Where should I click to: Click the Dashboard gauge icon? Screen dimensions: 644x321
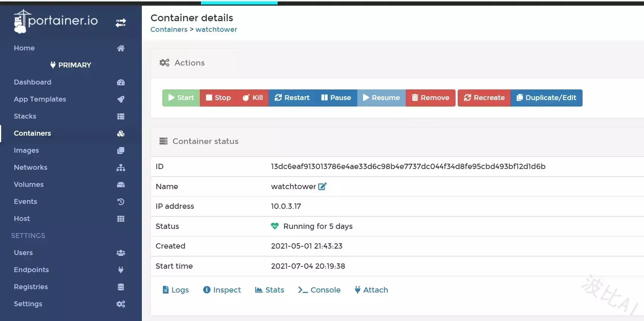tap(121, 82)
